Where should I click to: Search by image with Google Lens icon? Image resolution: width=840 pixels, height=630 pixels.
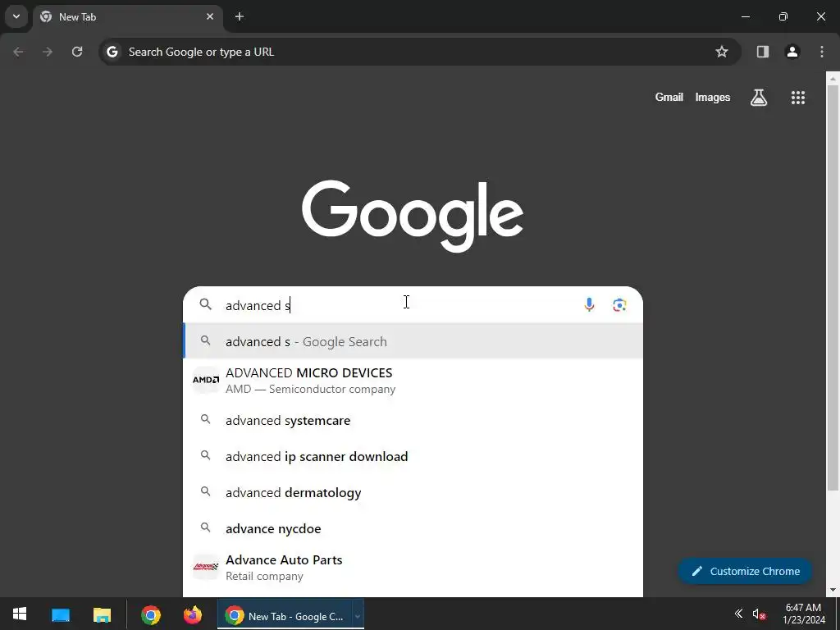click(619, 305)
